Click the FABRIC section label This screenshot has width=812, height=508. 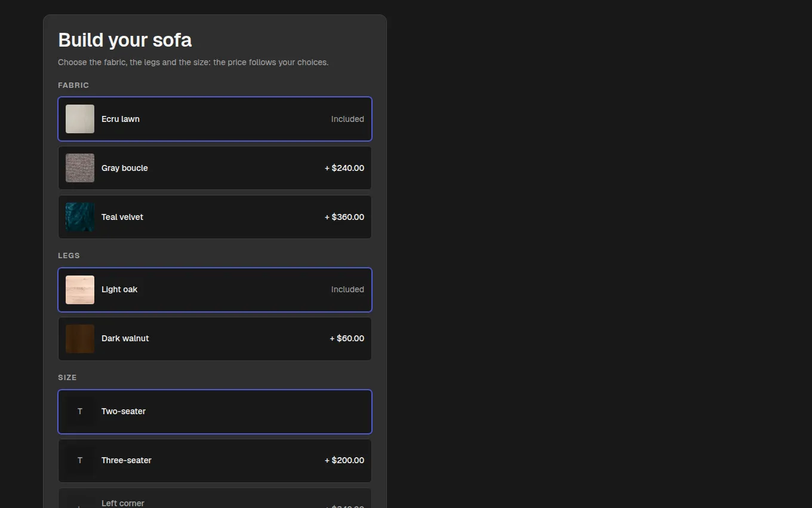(x=73, y=85)
